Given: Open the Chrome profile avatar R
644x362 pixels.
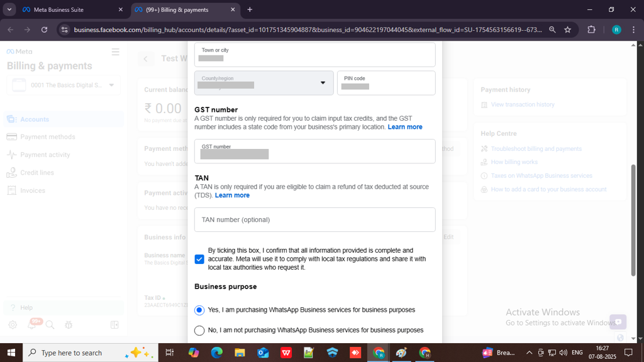Looking at the screenshot, I should click(x=616, y=30).
